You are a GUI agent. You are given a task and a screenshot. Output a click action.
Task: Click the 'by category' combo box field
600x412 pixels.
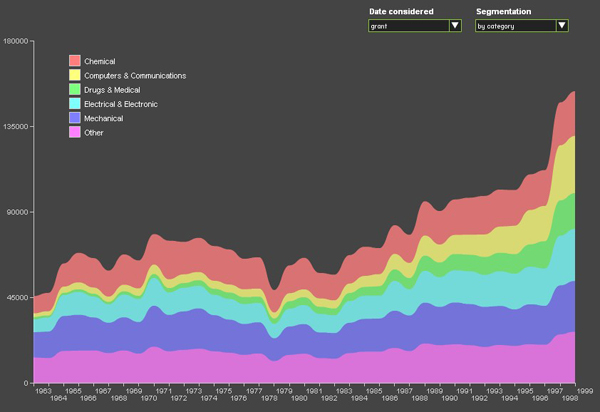coord(522,26)
